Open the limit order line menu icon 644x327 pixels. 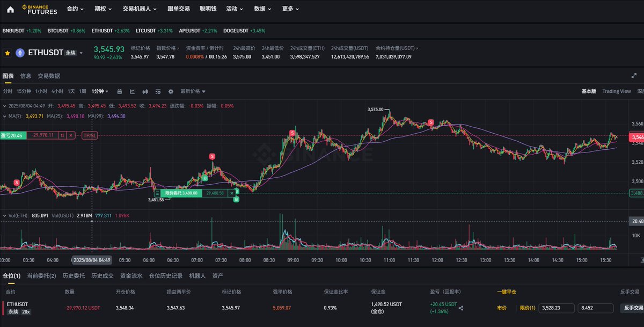(x=157, y=193)
